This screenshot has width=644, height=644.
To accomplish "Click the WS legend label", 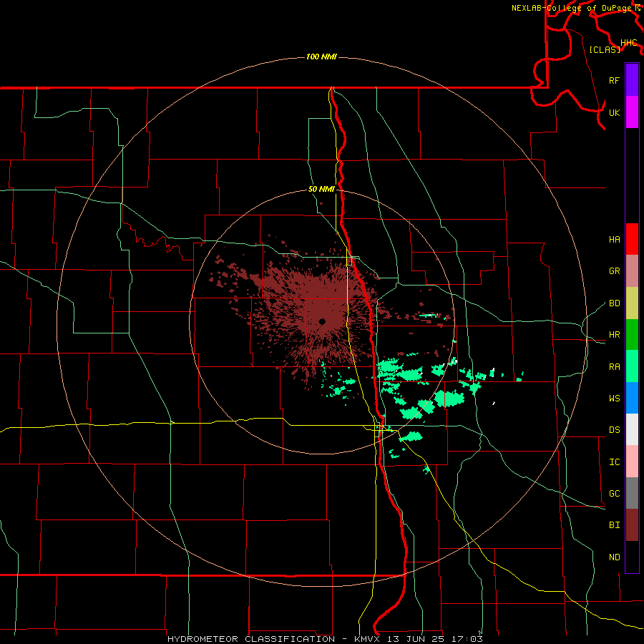I will point(614,399).
